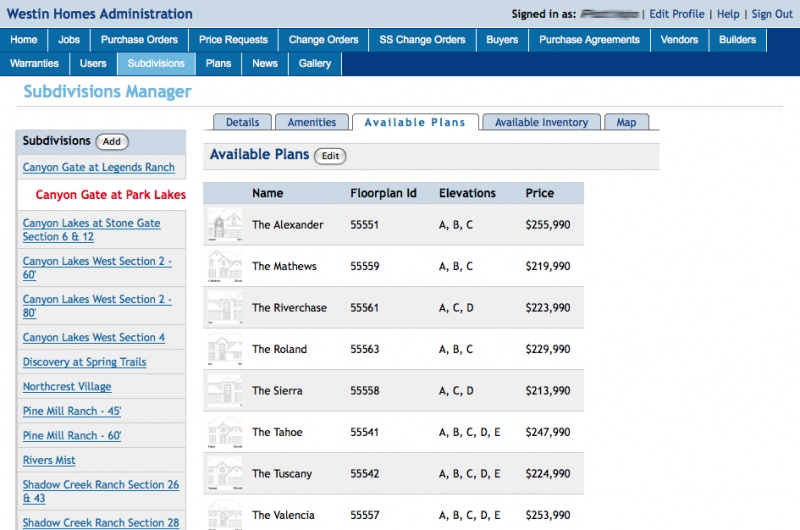Select the Available Plans tab

415,122
